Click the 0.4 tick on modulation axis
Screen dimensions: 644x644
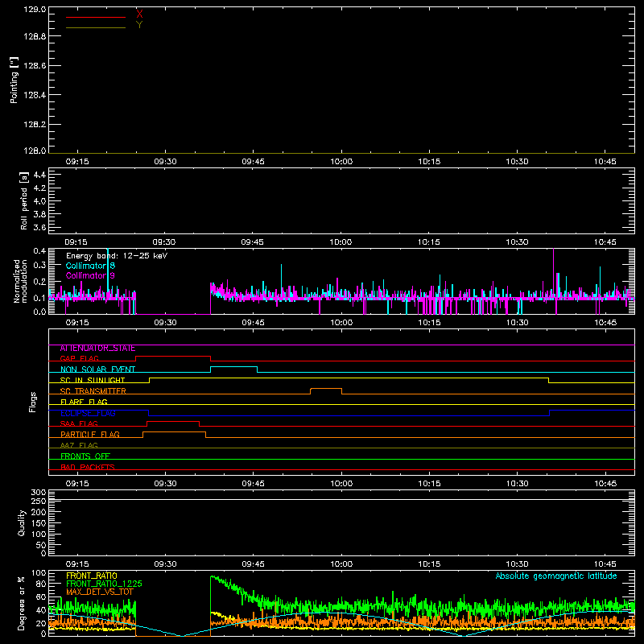(x=39, y=251)
